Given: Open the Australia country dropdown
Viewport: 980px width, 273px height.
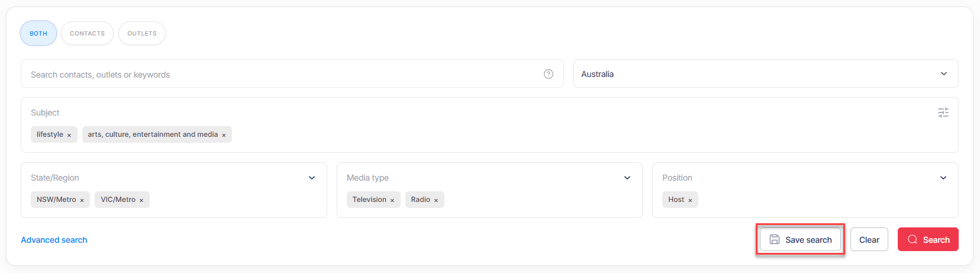Looking at the screenshot, I should [x=766, y=73].
